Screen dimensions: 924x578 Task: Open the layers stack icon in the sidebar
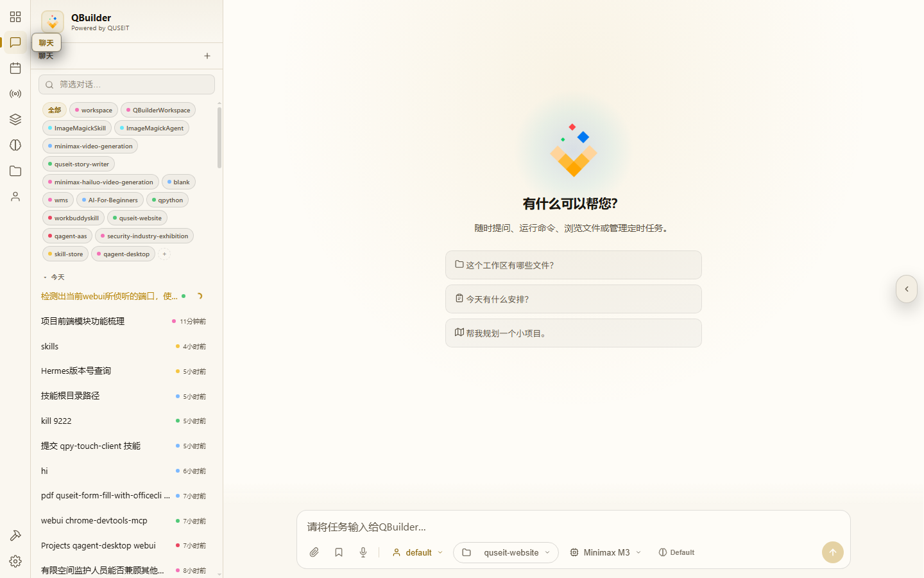(x=15, y=119)
